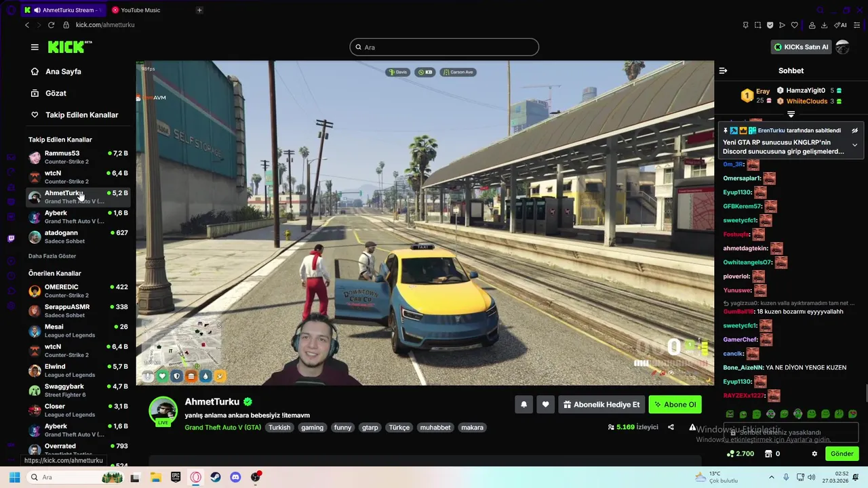Reload the page
Viewport: 868px width, 488px height.
click(x=51, y=25)
